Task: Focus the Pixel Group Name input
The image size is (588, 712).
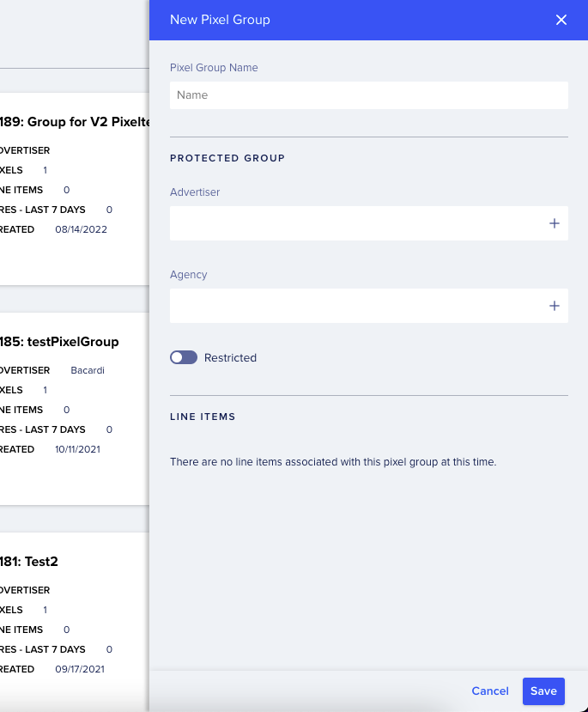Action: [x=369, y=94]
